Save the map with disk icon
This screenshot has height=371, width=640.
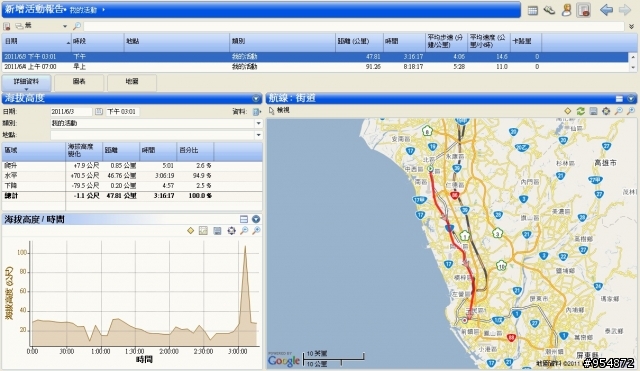click(593, 111)
